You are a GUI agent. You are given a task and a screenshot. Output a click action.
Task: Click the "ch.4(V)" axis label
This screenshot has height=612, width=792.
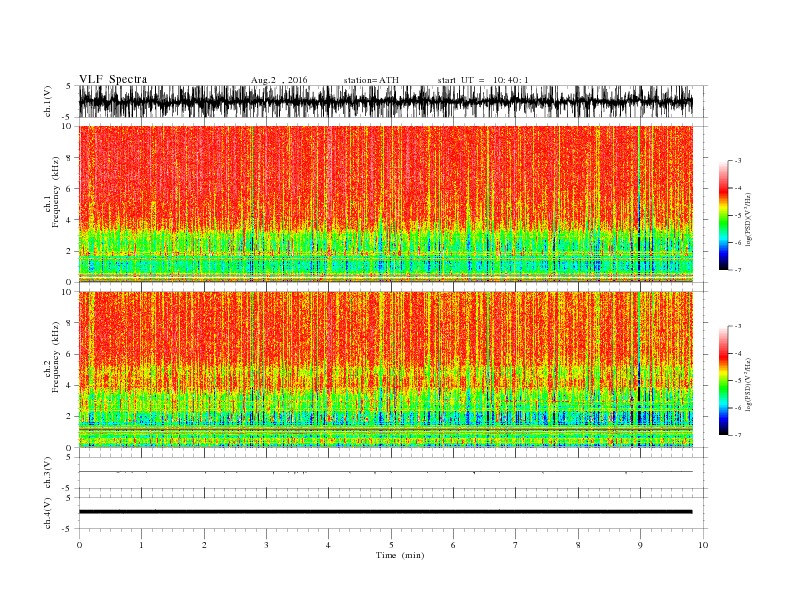pos(48,513)
